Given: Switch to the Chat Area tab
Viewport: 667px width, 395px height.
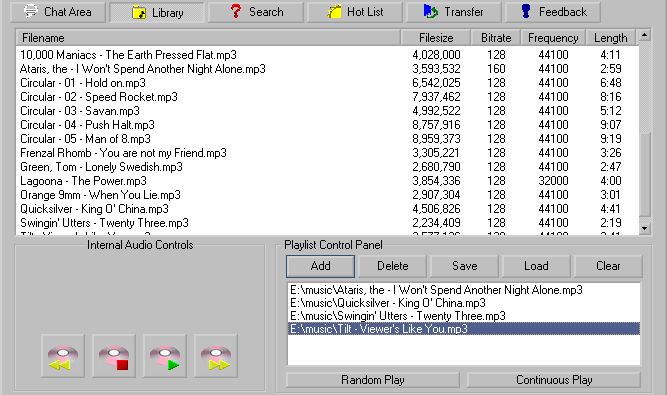Looking at the screenshot, I should point(58,12).
